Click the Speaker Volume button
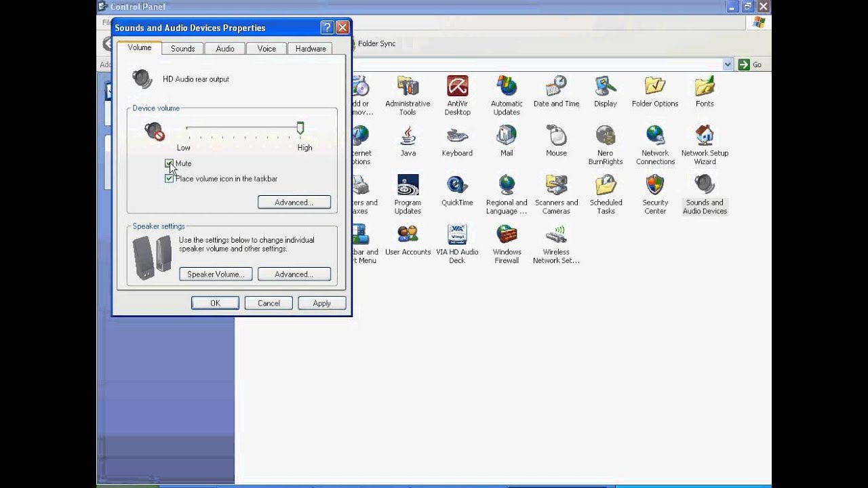Image resolution: width=868 pixels, height=488 pixels. point(216,274)
